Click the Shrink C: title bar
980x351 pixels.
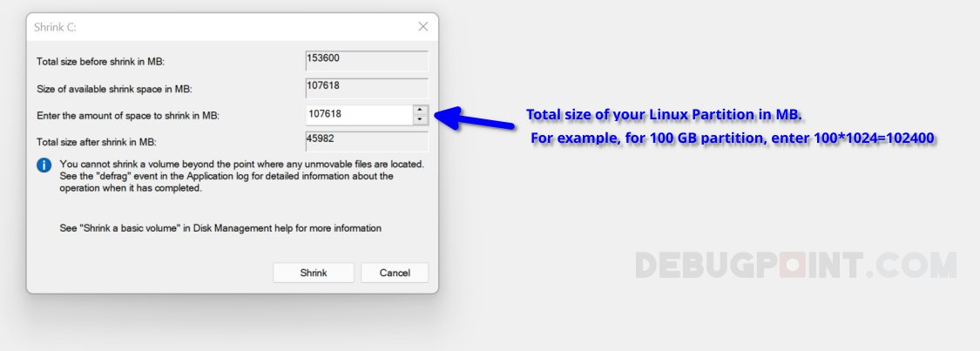click(218, 27)
